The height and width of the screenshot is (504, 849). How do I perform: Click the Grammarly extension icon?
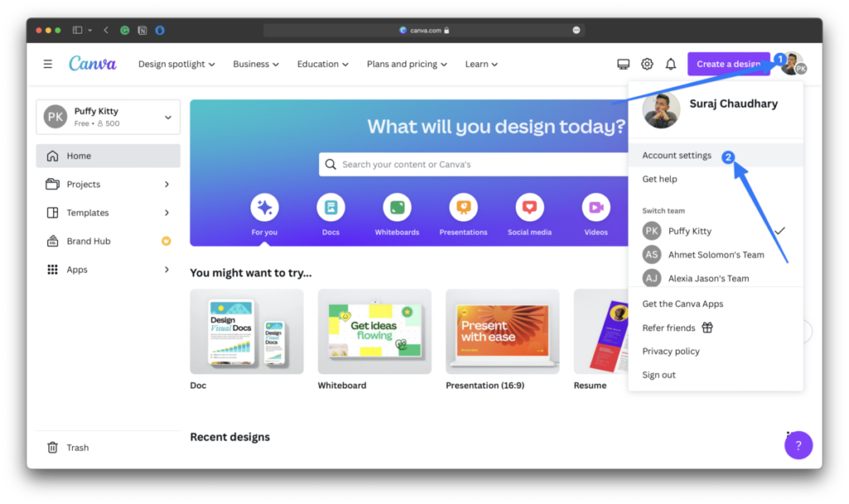[124, 31]
